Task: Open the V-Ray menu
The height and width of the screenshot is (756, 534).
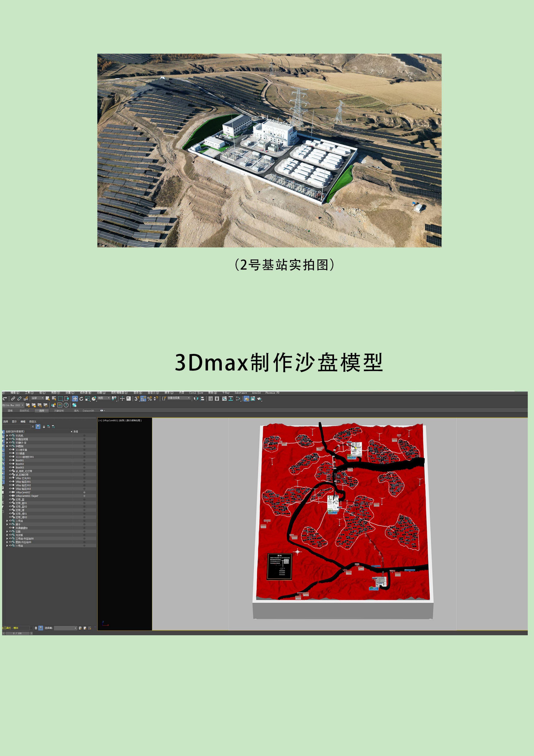Action: (x=226, y=393)
